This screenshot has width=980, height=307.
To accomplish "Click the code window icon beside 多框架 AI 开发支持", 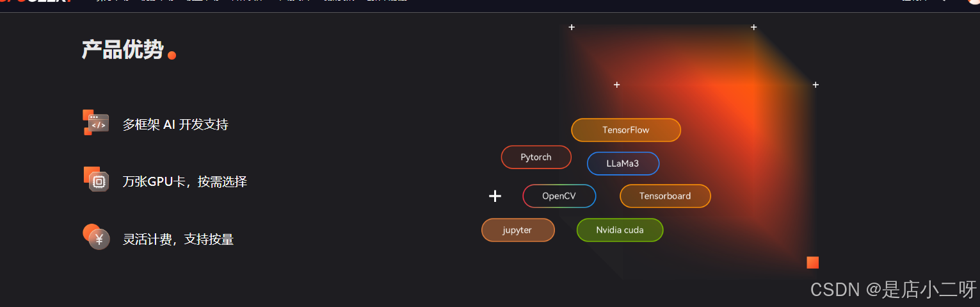I will click(x=96, y=122).
